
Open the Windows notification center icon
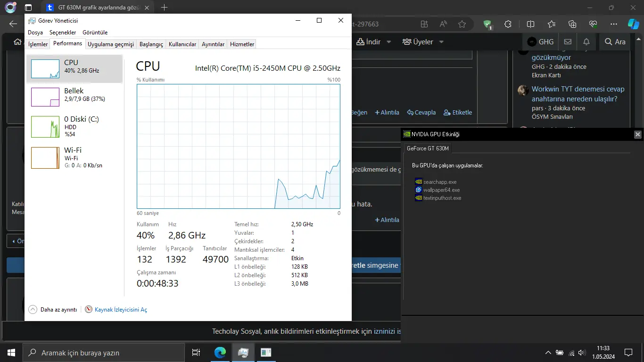coord(628,353)
